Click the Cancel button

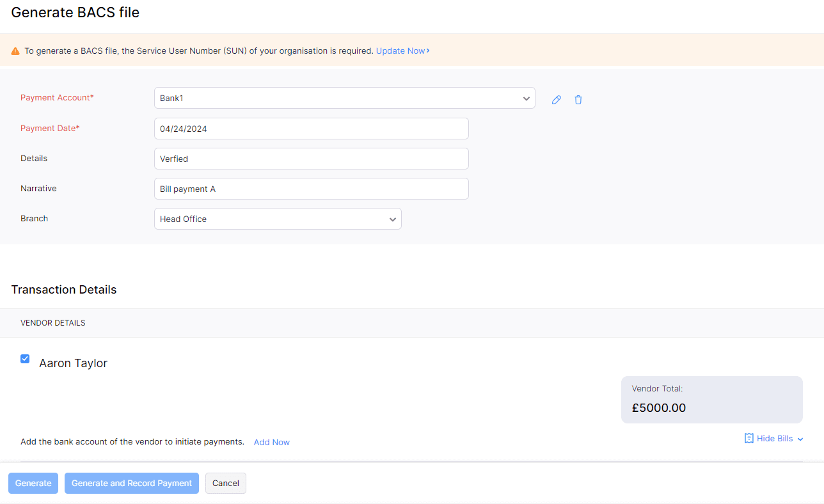(225, 483)
